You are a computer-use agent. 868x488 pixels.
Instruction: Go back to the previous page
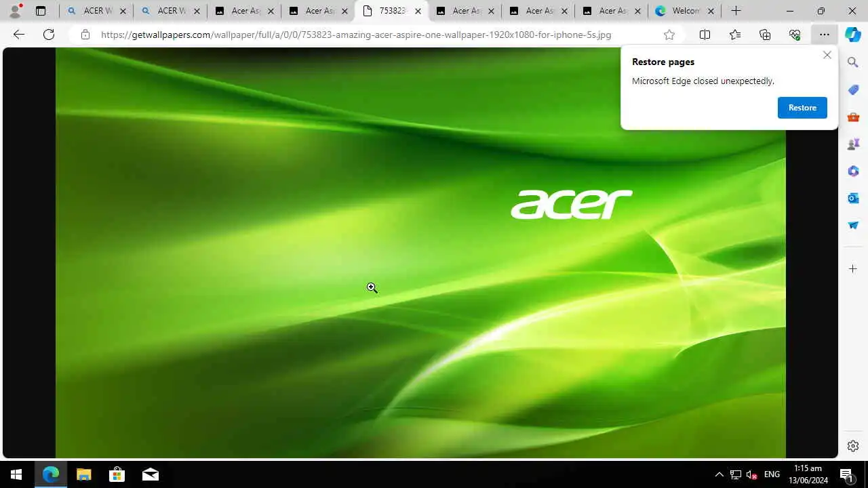[x=19, y=35]
